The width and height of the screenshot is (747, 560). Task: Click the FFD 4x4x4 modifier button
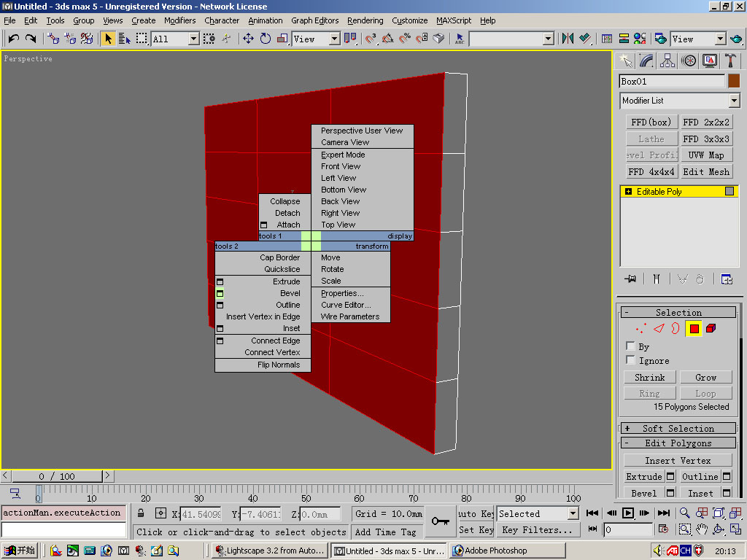pyautogui.click(x=651, y=172)
